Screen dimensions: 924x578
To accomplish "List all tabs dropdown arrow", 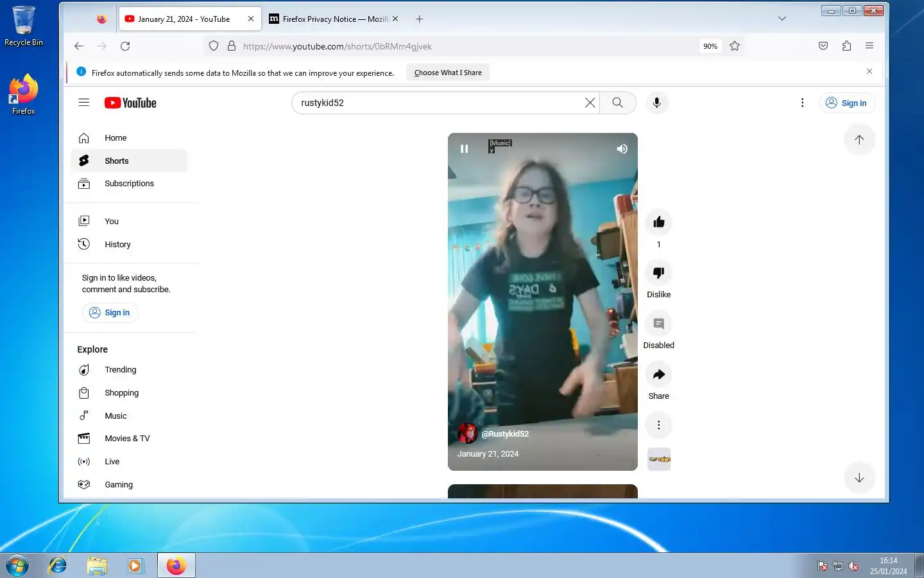I will (782, 19).
